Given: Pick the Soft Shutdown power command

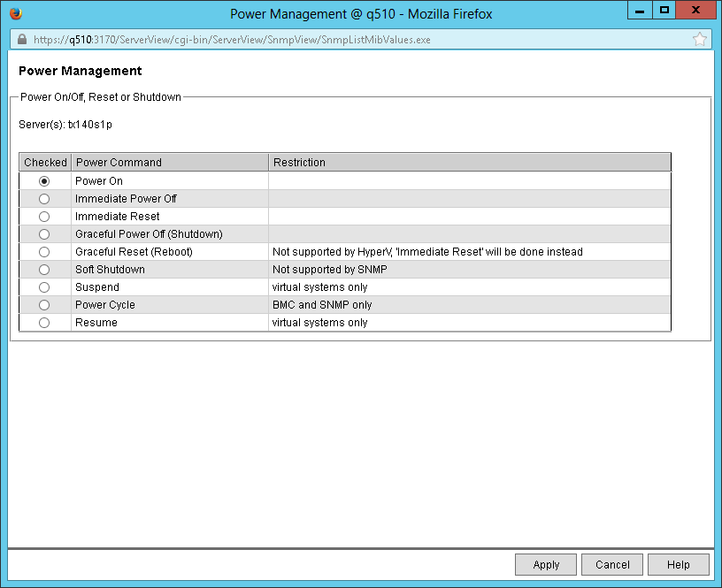Looking at the screenshot, I should [44, 269].
